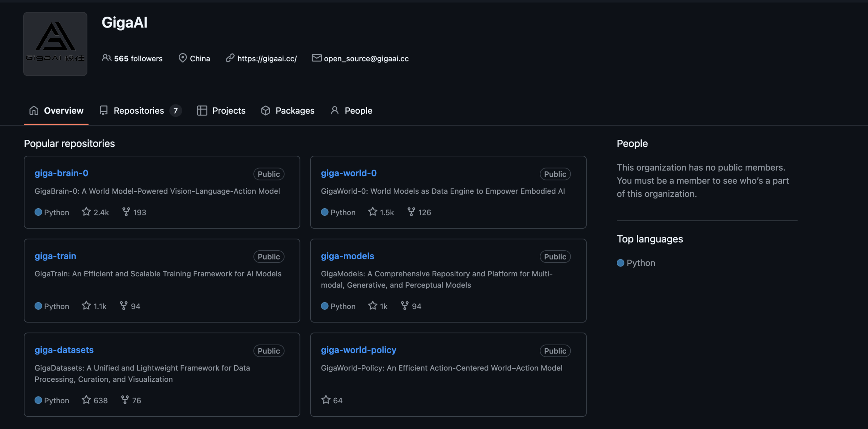
Task: Open the giga-world-0 repository link
Action: tap(349, 173)
